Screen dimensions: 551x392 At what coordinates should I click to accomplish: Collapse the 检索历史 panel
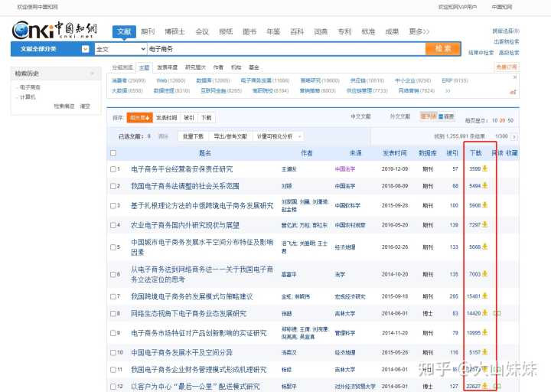click(93, 73)
